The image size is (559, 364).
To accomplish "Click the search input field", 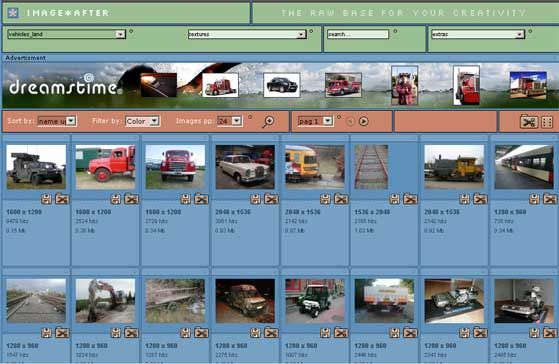I will [x=358, y=34].
